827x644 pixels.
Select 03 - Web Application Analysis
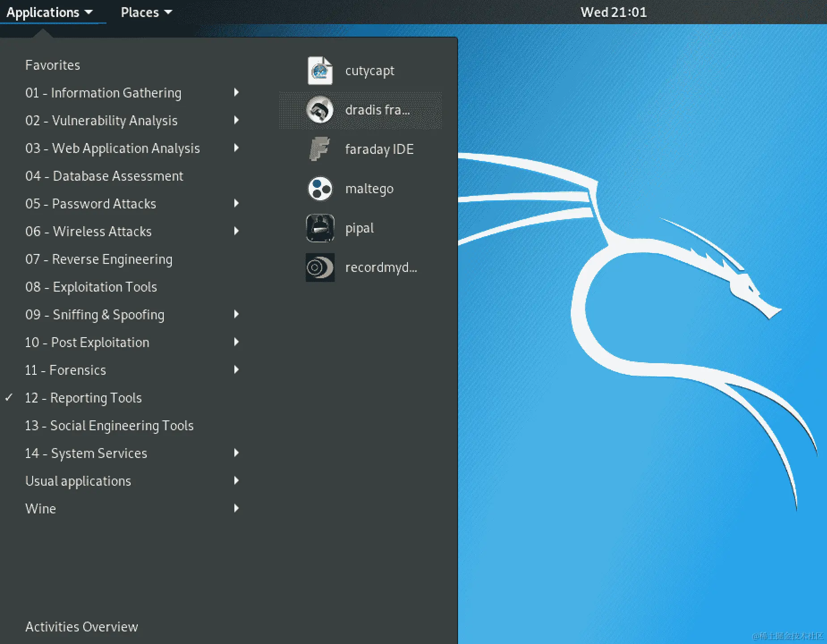(113, 148)
